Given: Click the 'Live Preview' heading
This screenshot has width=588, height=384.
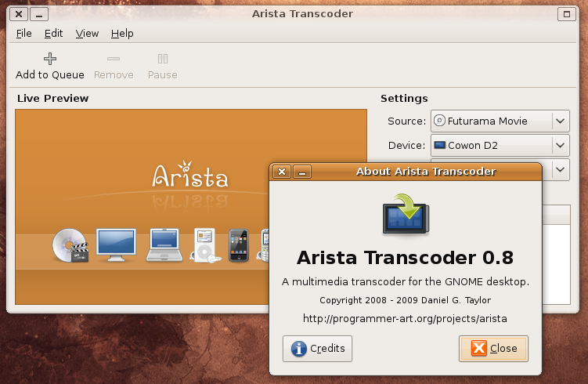Looking at the screenshot, I should coord(53,98).
